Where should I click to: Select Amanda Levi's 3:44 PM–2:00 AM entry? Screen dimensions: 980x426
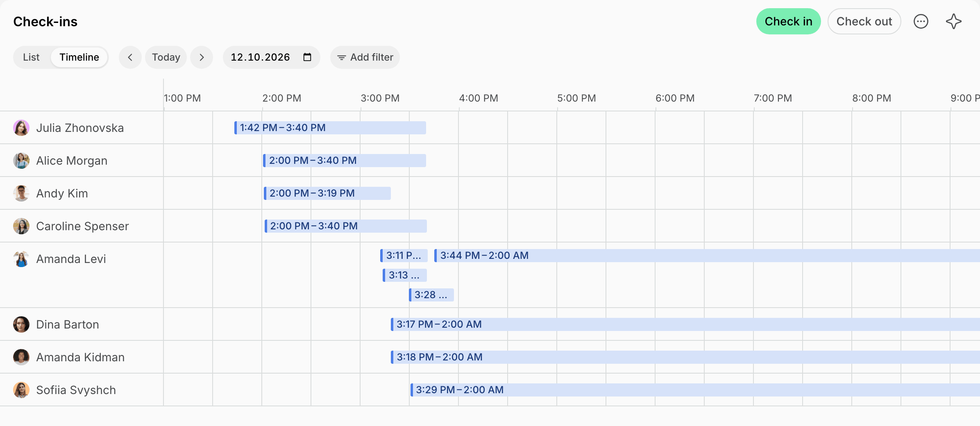[707, 256]
